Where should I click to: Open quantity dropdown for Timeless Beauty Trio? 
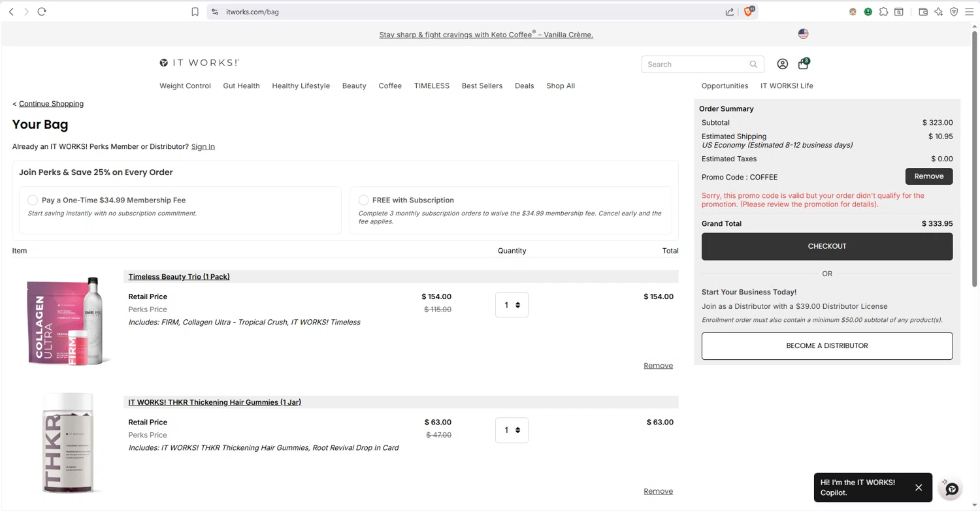512,305
